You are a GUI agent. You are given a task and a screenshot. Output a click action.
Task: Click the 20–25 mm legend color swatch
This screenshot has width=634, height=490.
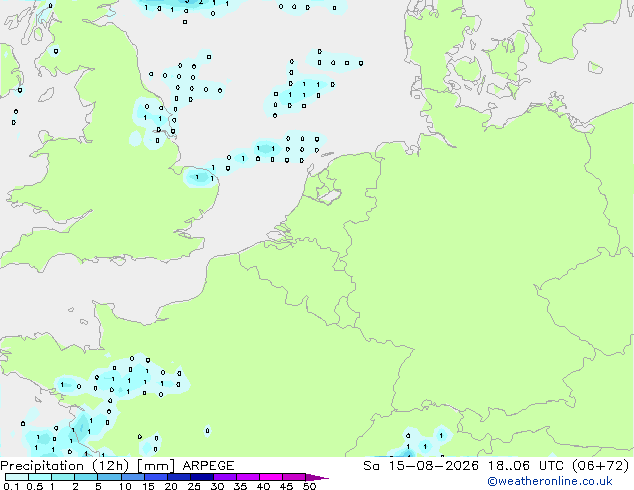(x=179, y=477)
